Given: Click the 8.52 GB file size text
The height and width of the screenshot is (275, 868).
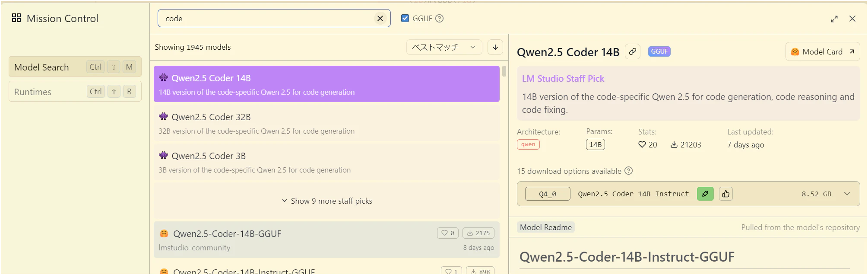Looking at the screenshot, I should point(817,194).
